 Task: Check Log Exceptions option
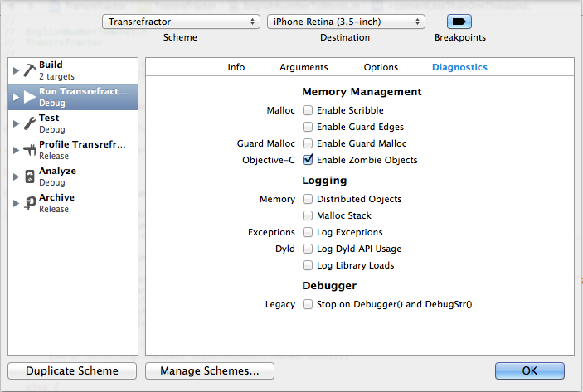pos(308,232)
